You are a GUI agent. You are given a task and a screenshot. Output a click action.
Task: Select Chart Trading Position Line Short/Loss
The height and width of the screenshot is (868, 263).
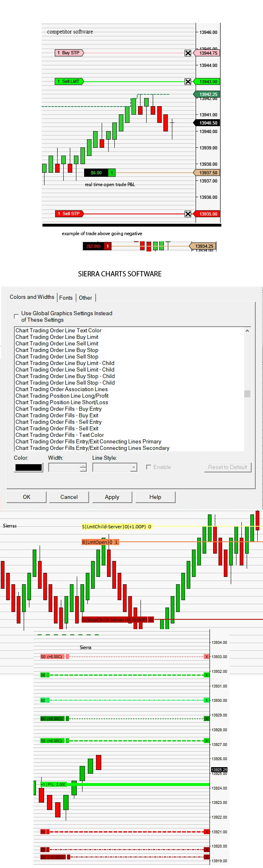point(62,403)
